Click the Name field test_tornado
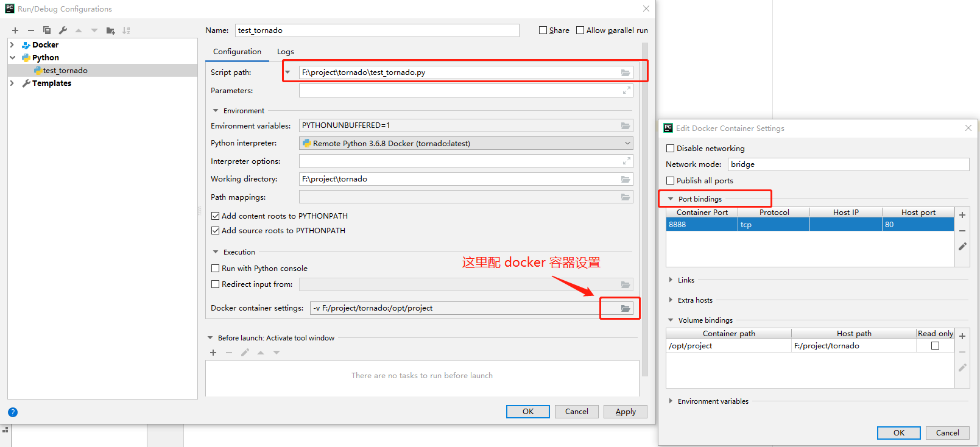 click(377, 30)
